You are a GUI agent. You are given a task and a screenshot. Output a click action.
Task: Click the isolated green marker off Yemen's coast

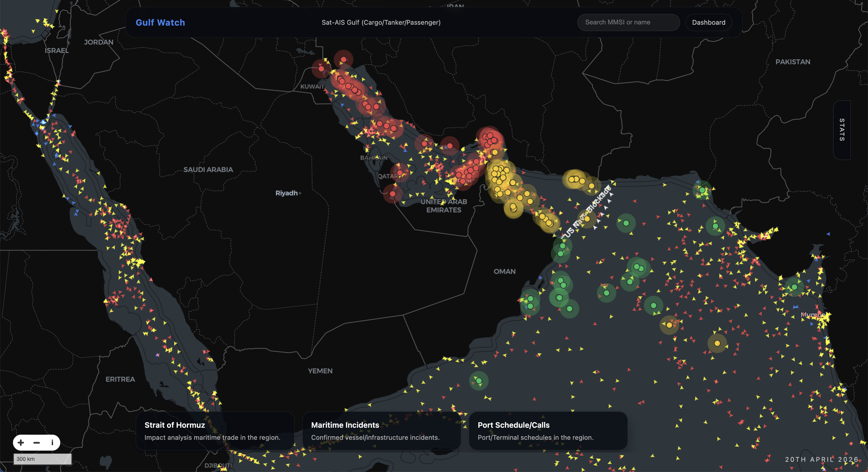coord(479,381)
